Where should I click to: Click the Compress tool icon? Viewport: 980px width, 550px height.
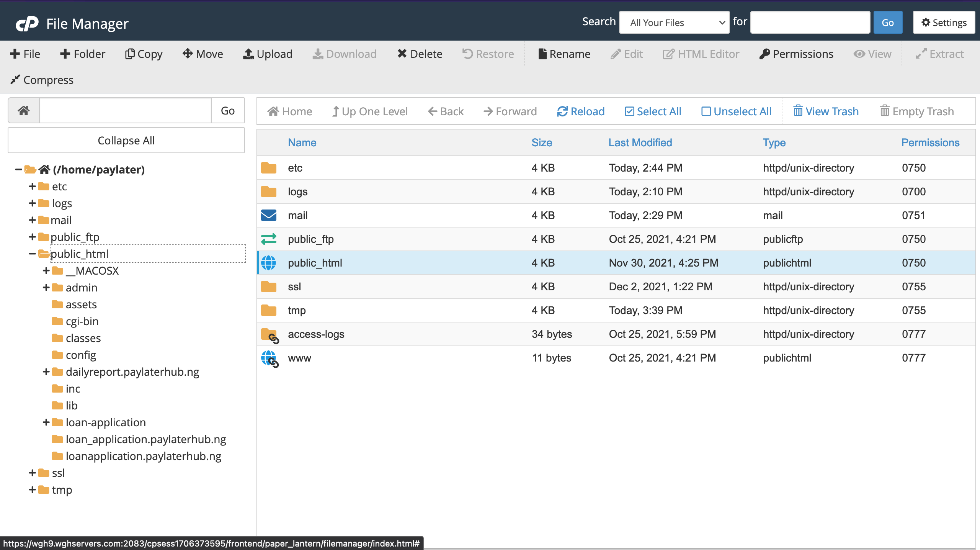click(15, 80)
